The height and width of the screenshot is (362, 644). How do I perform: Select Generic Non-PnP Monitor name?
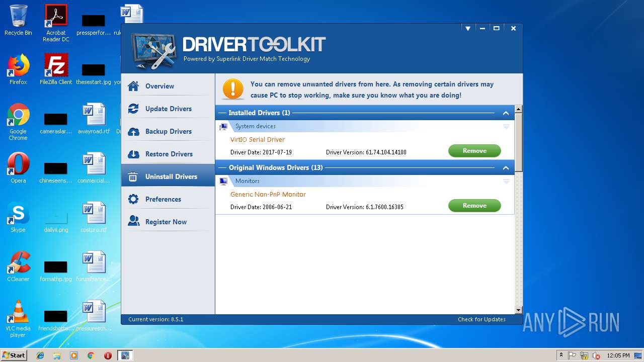(268, 195)
